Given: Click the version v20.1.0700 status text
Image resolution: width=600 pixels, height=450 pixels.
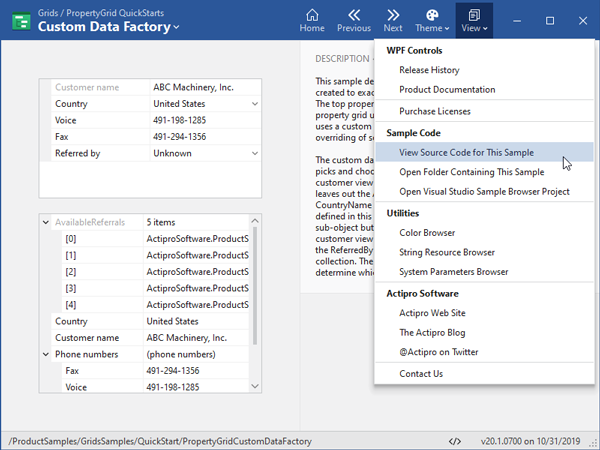Looking at the screenshot, I should 530,441.
